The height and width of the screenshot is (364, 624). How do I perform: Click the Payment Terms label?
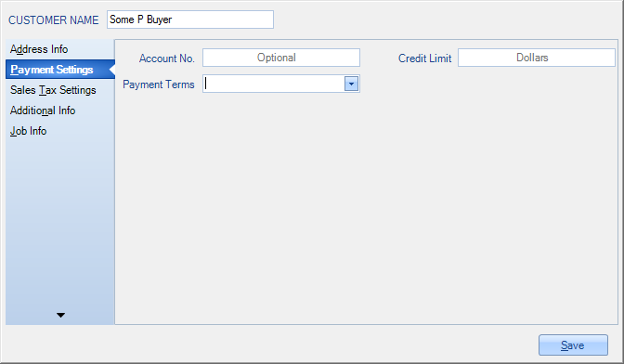[x=159, y=84]
